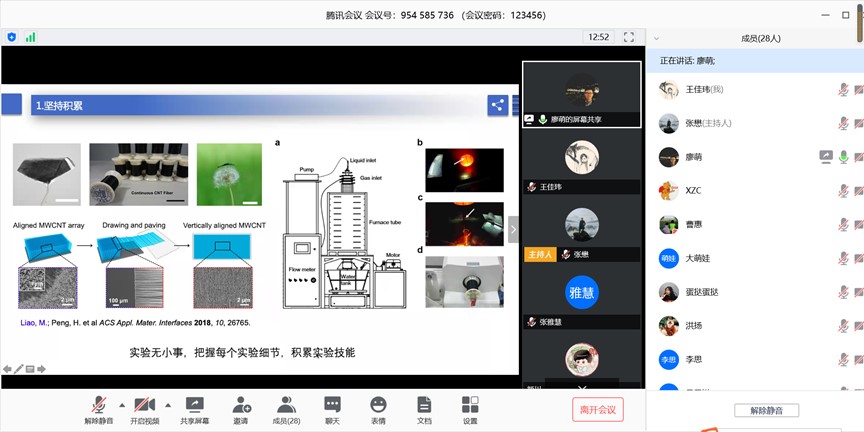The height and width of the screenshot is (432, 864).
Task: Click 李思's blue avatar in members list
Action: [x=669, y=360]
